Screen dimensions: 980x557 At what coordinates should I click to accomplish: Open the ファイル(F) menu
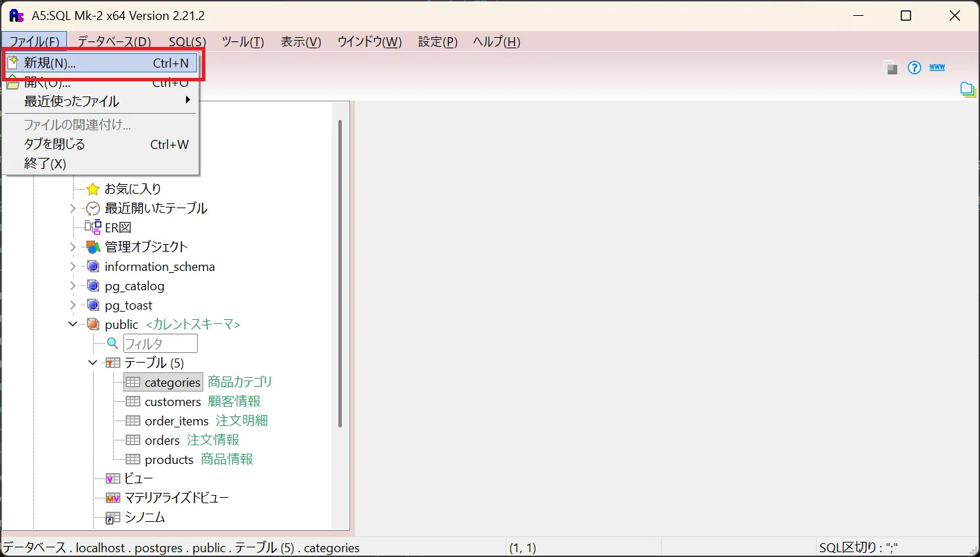[34, 41]
